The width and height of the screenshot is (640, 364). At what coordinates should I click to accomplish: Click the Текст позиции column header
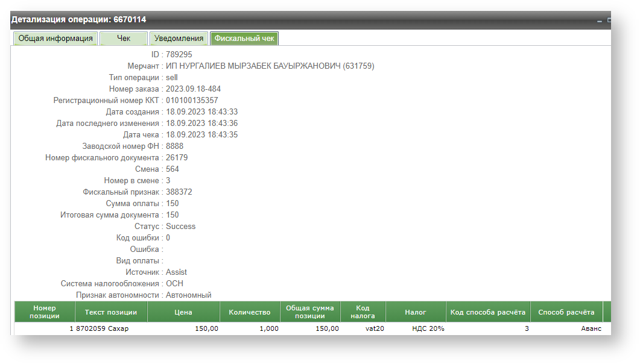(x=111, y=312)
